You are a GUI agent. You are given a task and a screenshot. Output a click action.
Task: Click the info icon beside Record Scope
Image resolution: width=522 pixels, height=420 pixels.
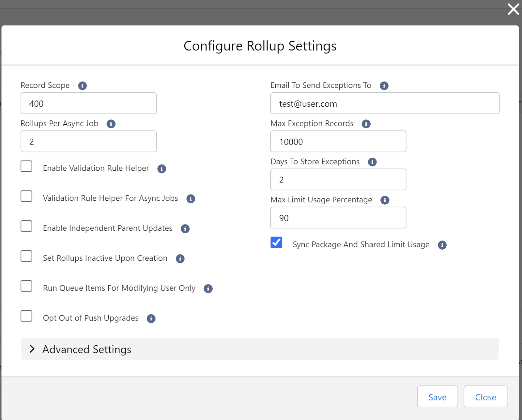(x=82, y=86)
